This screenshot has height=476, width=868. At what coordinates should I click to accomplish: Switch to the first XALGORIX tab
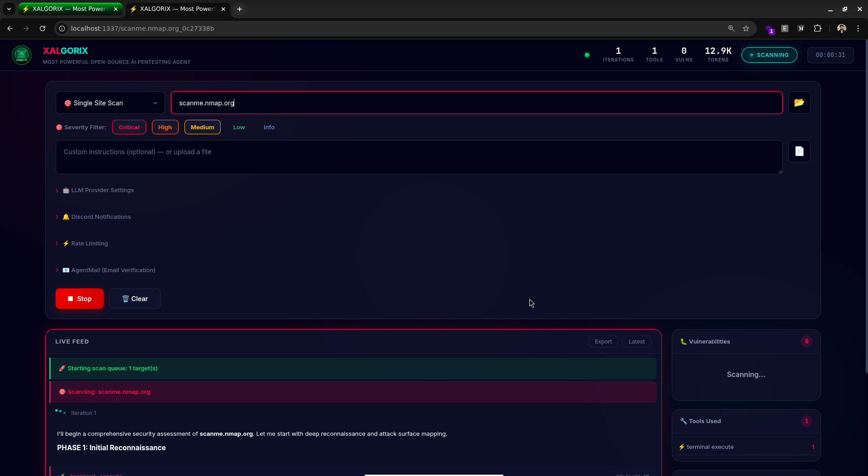[70, 9]
